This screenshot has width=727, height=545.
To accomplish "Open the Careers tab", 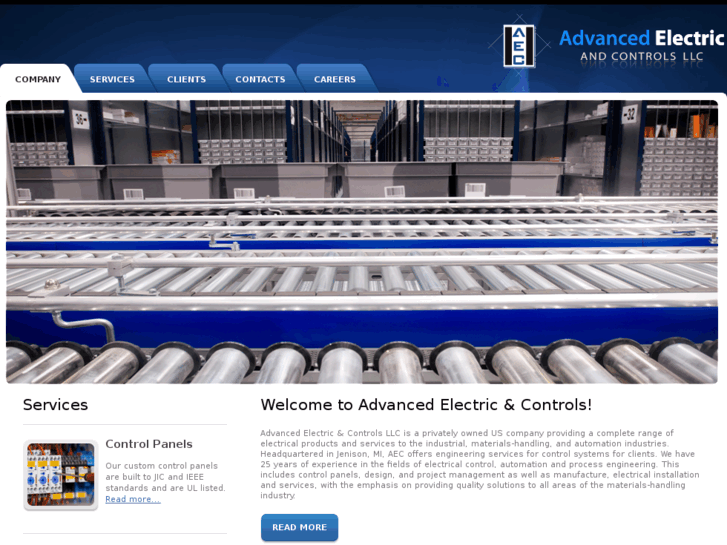I will (x=335, y=79).
